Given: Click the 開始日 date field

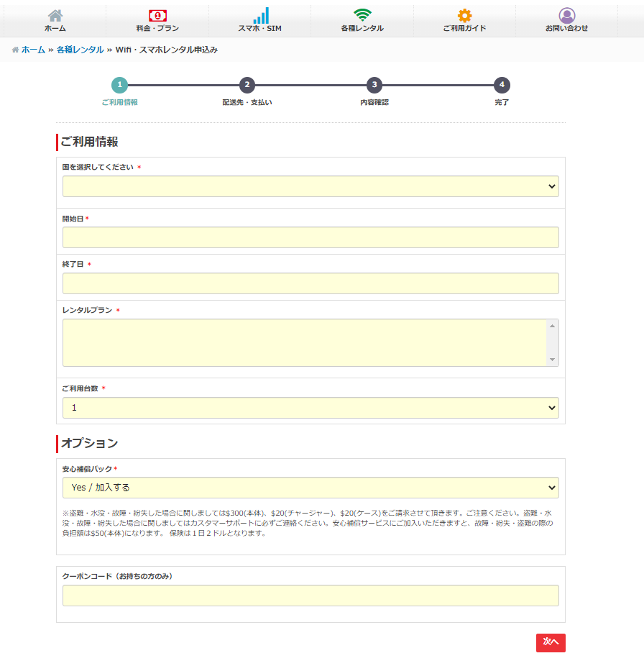Looking at the screenshot, I should (x=310, y=237).
